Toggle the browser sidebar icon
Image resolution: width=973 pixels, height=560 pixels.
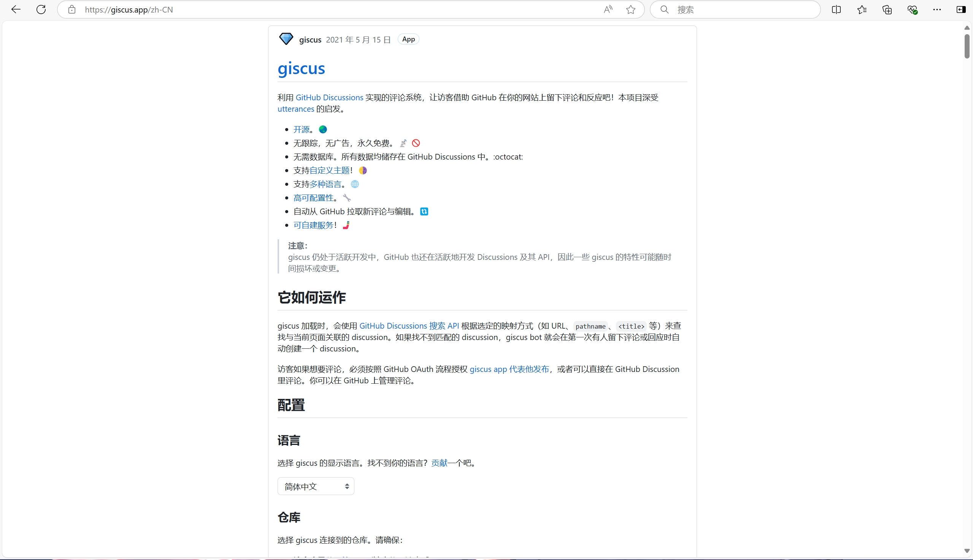tap(961, 9)
